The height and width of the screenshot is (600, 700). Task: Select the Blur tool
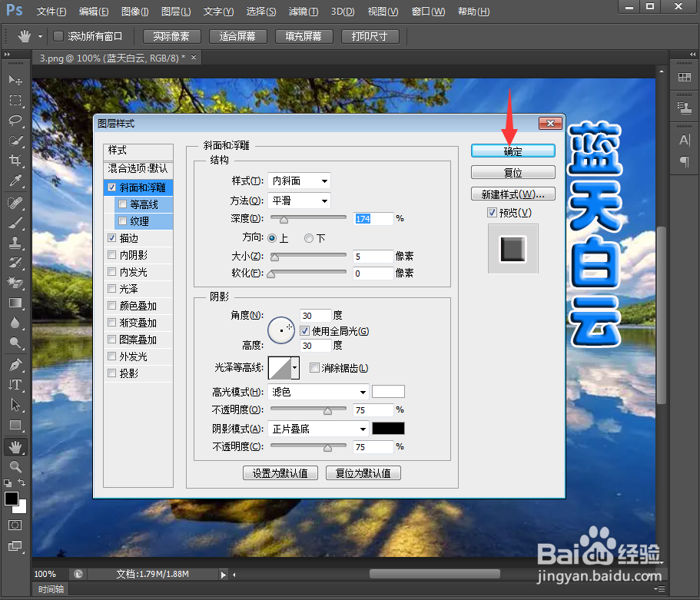(15, 323)
